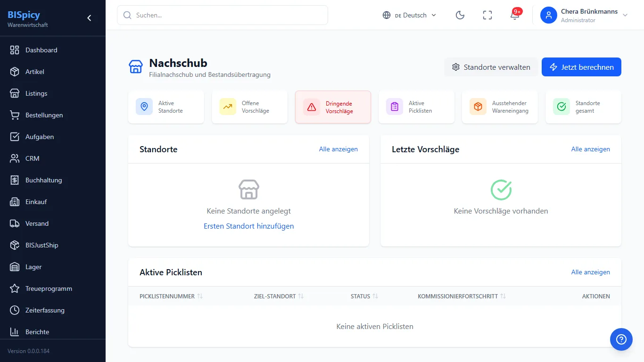
Task: Click the user avatar icon
Action: pyautogui.click(x=549, y=15)
